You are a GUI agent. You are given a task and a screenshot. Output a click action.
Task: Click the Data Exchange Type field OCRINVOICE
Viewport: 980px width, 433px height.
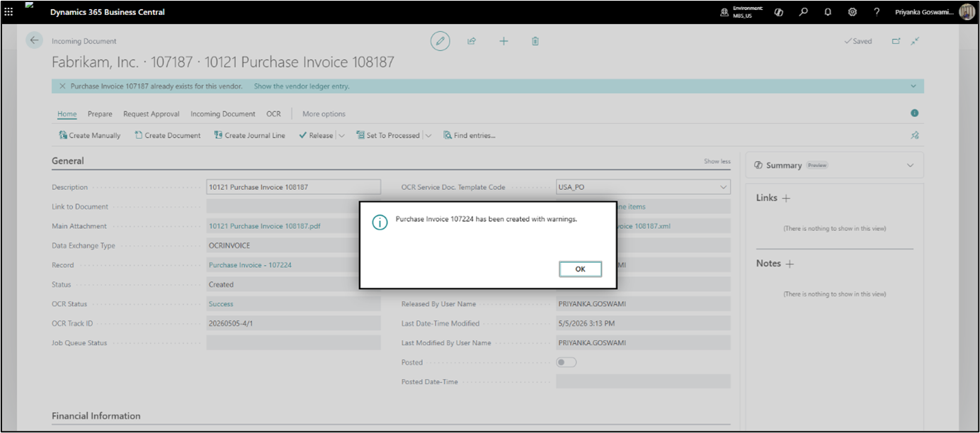pyautogui.click(x=294, y=245)
